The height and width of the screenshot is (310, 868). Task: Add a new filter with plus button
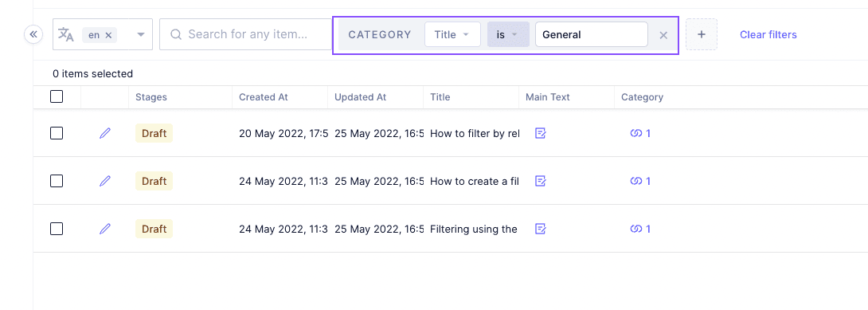(702, 34)
